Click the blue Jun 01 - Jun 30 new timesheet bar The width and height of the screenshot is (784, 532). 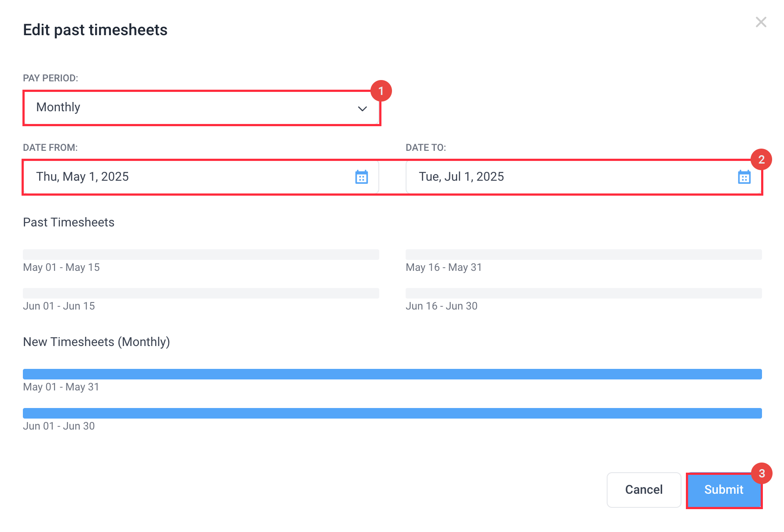(392, 413)
